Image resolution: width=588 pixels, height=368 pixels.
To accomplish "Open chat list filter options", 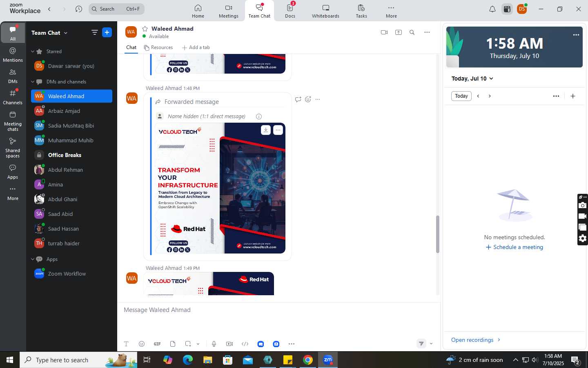I will tap(94, 32).
